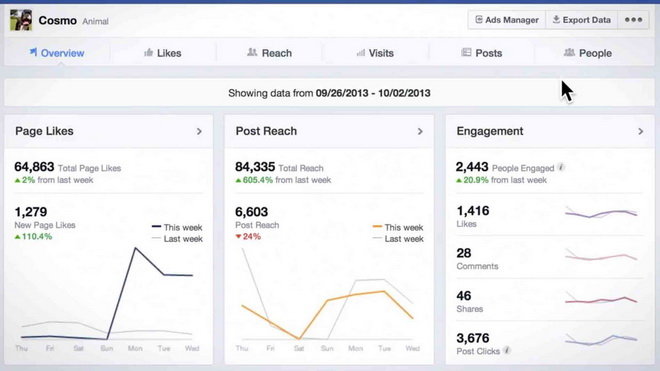Click the Likes engagement sparkline chart
The height and width of the screenshot is (371, 660).
click(601, 213)
